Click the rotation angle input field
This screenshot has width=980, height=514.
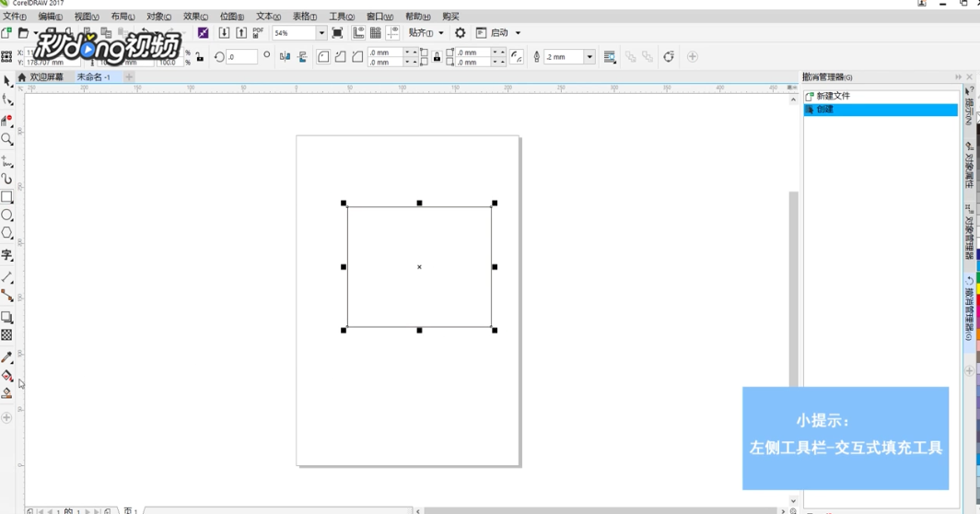(241, 57)
